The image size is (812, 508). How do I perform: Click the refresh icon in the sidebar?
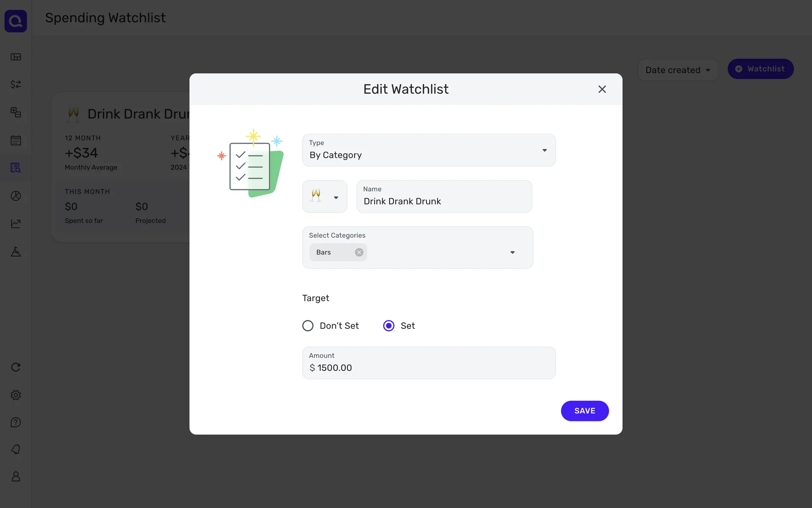[16, 367]
